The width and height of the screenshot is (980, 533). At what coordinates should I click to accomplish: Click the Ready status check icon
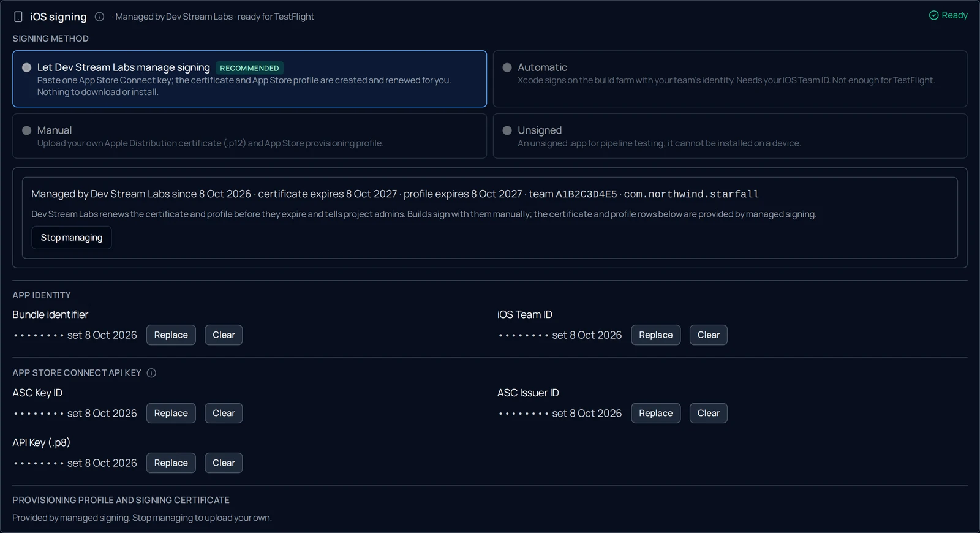pos(933,15)
